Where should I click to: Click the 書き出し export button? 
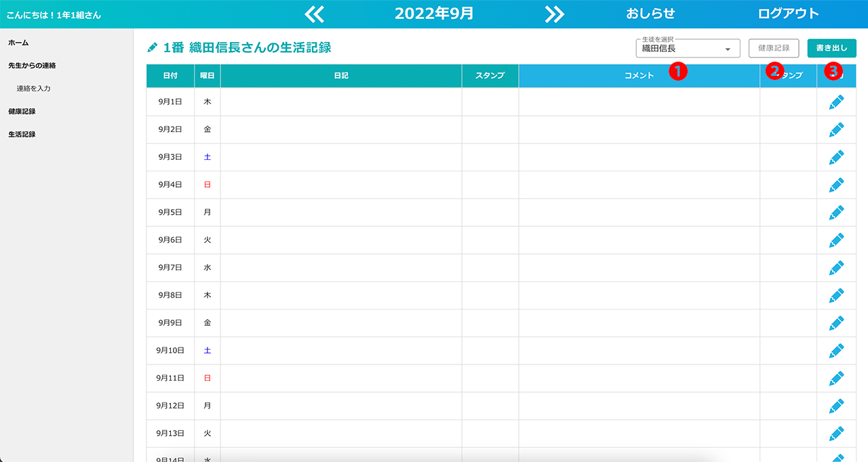tap(831, 48)
